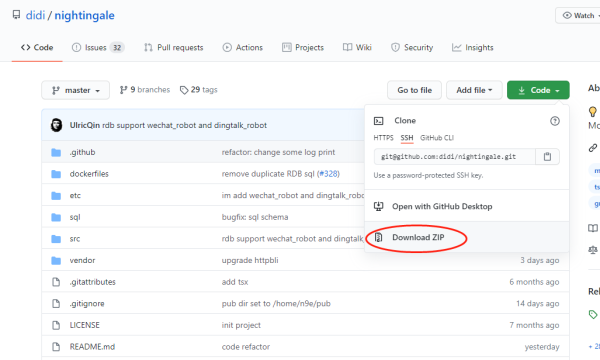Image resolution: width=600 pixels, height=360 pixels.
Task: Open commit 'pub dir set to /home/n9e/pub'
Action: (x=276, y=304)
